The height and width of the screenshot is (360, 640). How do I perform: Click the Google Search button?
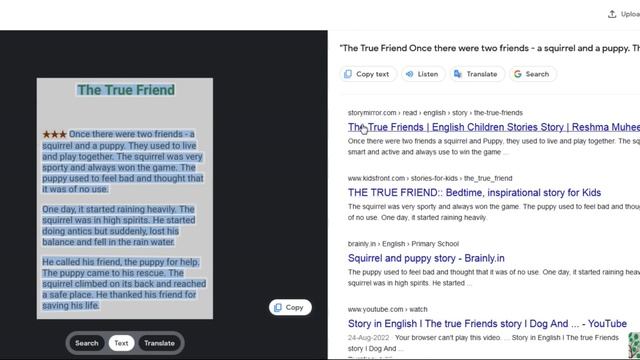(532, 74)
